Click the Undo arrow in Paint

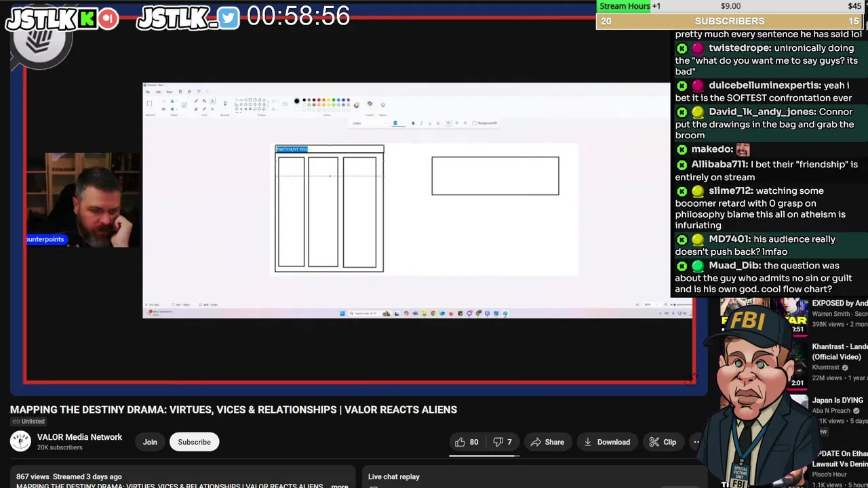199,91
